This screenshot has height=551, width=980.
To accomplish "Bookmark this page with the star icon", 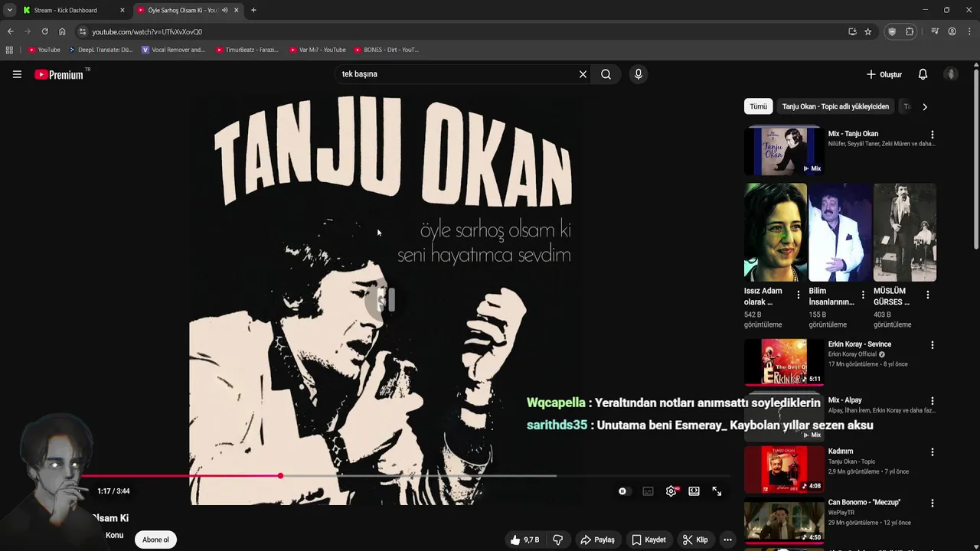I will click(867, 31).
